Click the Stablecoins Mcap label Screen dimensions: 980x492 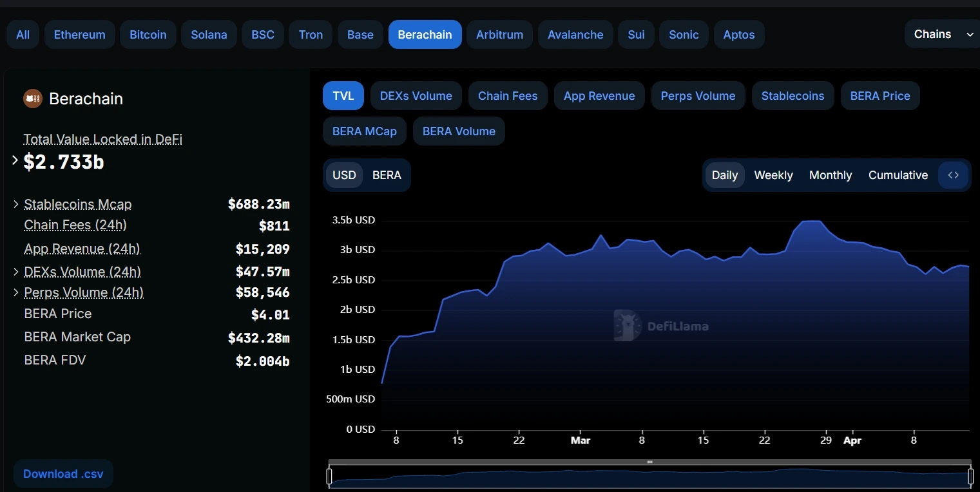pos(78,204)
